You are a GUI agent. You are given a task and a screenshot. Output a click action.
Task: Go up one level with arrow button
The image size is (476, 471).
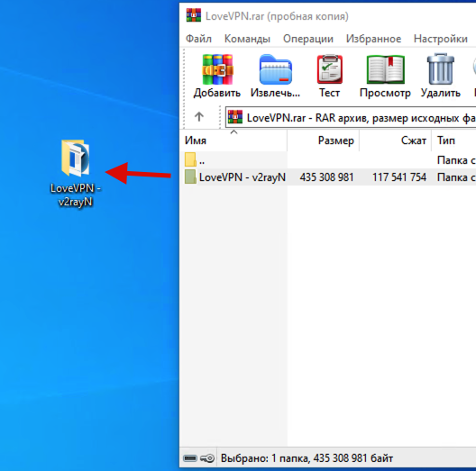point(199,116)
